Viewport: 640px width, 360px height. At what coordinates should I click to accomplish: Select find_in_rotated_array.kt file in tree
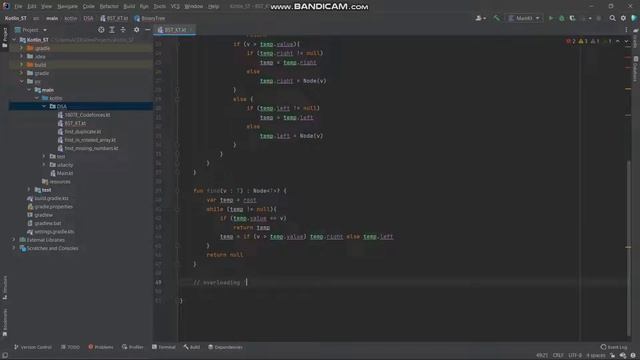pyautogui.click(x=87, y=140)
